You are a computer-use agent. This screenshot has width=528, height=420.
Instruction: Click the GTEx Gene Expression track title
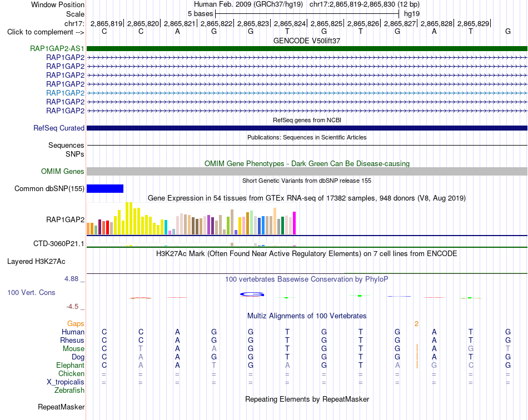coord(307,198)
